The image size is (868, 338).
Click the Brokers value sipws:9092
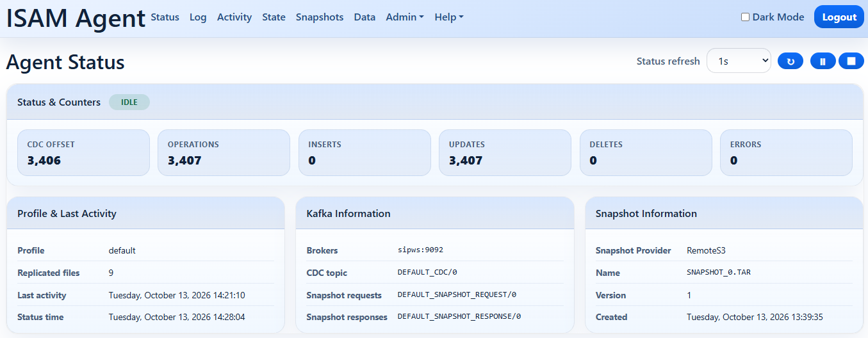coord(420,250)
